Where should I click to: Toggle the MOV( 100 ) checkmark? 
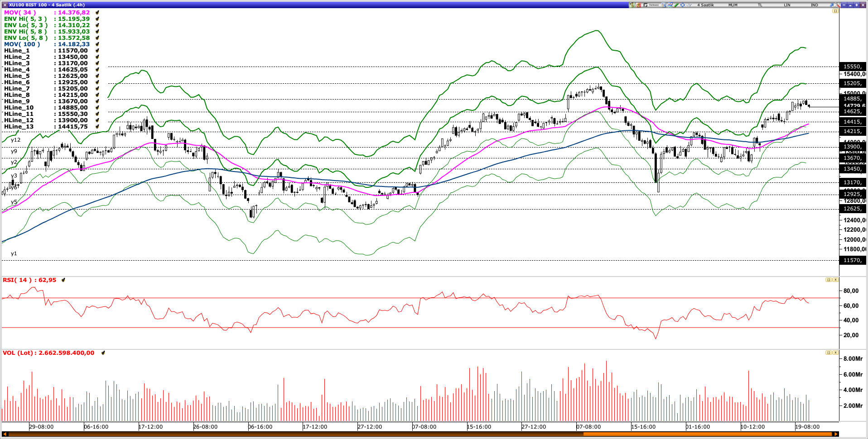pyautogui.click(x=97, y=44)
